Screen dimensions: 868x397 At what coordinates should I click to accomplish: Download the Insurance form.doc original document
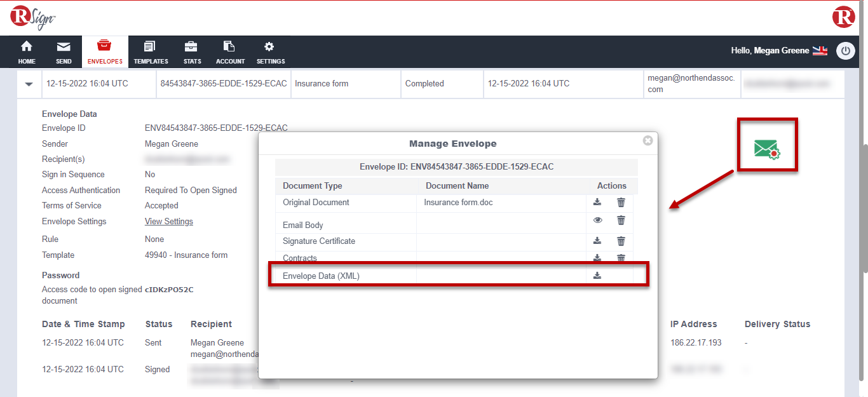pyautogui.click(x=597, y=202)
